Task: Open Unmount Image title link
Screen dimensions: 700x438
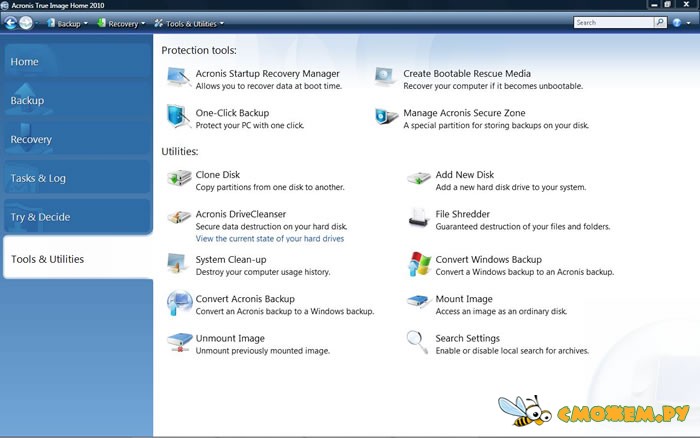Action: coord(230,338)
